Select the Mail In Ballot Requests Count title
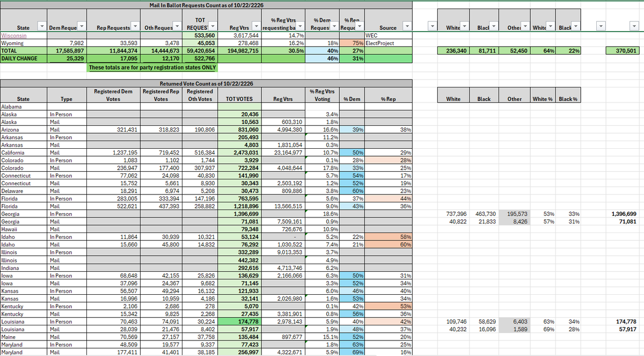 [x=207, y=5]
